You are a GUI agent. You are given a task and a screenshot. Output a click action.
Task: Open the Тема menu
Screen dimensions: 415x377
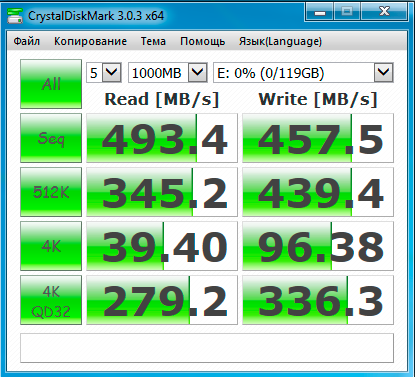coord(153,41)
